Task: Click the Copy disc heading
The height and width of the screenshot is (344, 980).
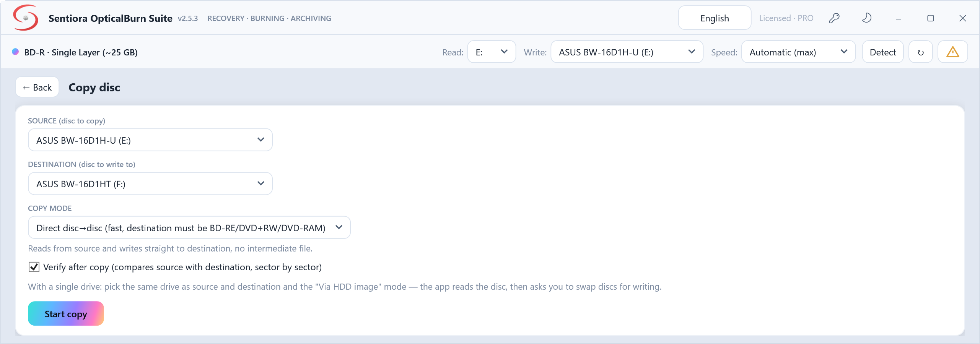Action: [94, 88]
